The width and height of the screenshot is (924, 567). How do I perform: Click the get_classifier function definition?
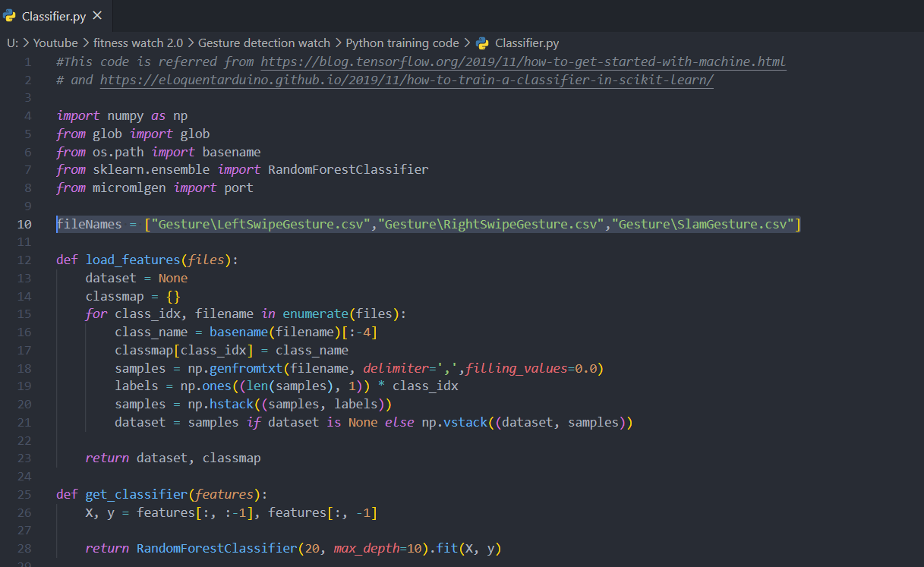135,494
